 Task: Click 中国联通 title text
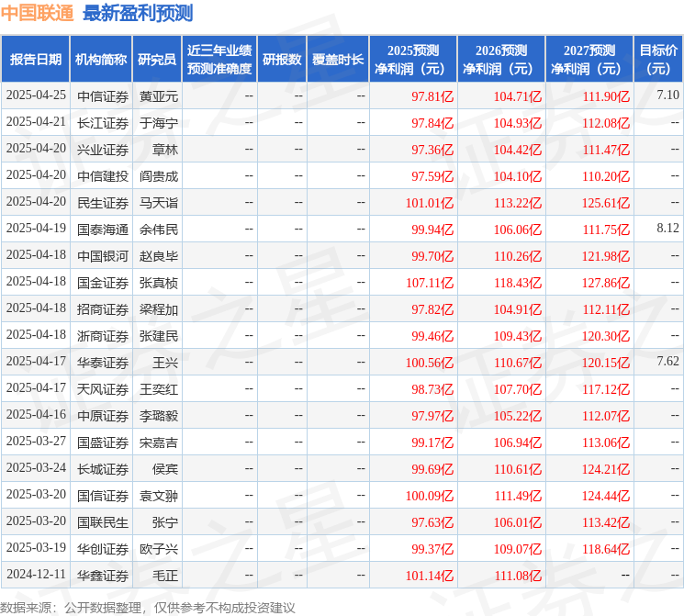37,13
